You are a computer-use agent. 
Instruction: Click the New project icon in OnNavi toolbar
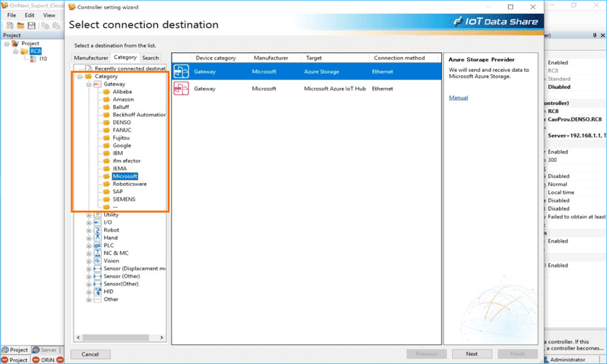coord(10,25)
